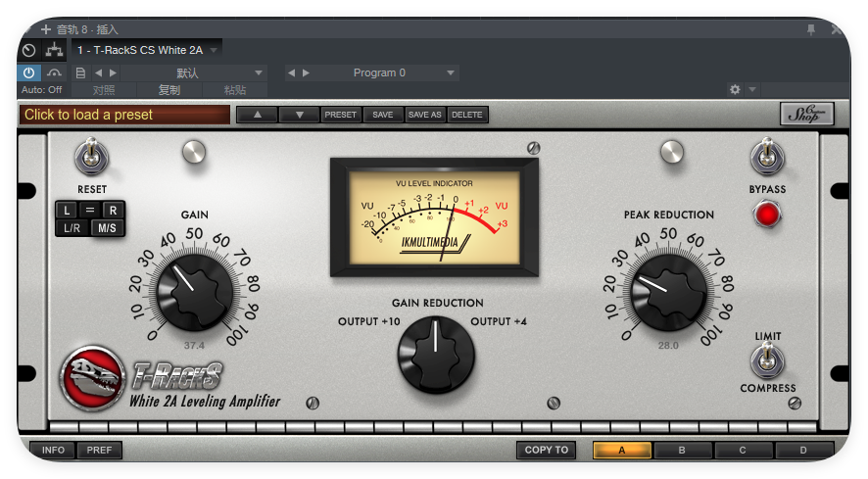
Task: Select setting slot B
Action: pos(682,451)
